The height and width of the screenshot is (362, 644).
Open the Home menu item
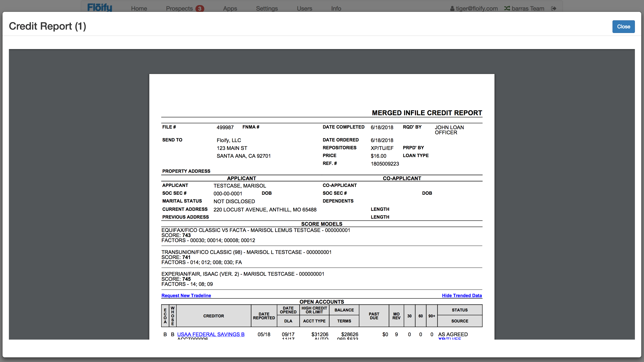click(x=139, y=9)
